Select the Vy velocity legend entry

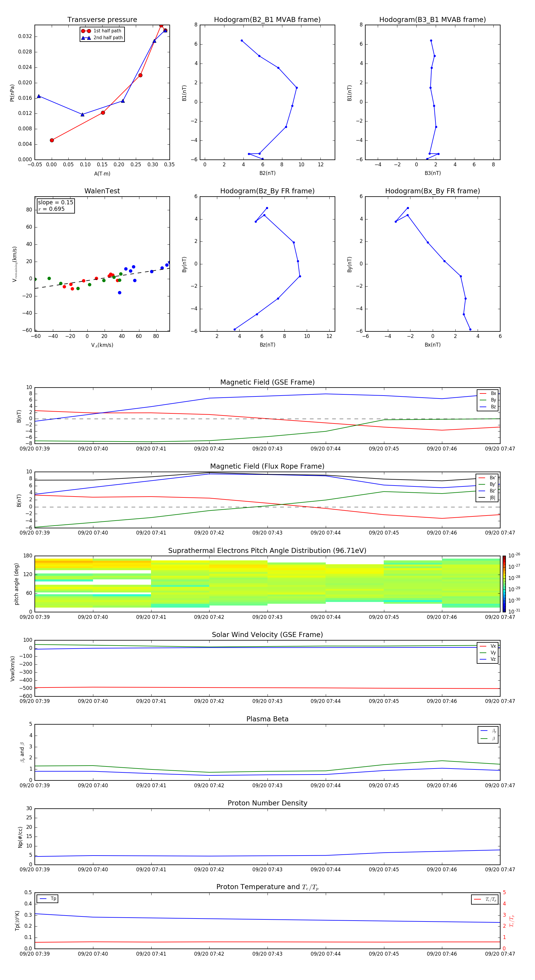(x=488, y=652)
